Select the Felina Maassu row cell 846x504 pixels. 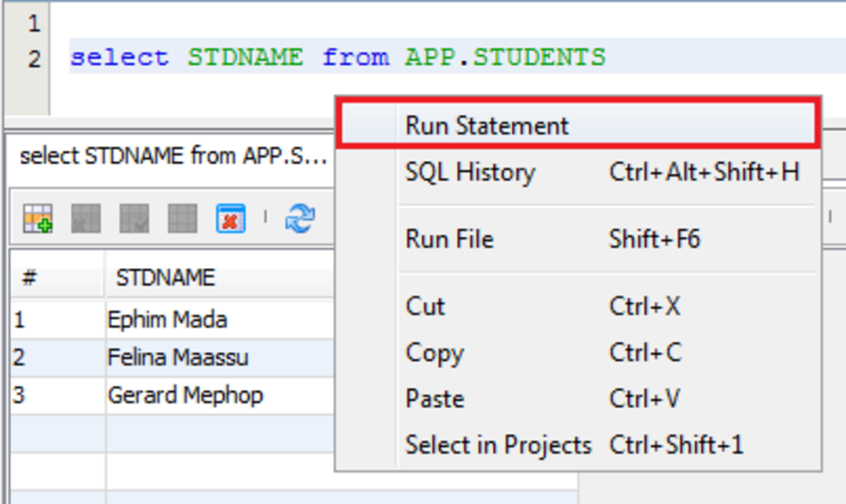pyautogui.click(x=178, y=357)
